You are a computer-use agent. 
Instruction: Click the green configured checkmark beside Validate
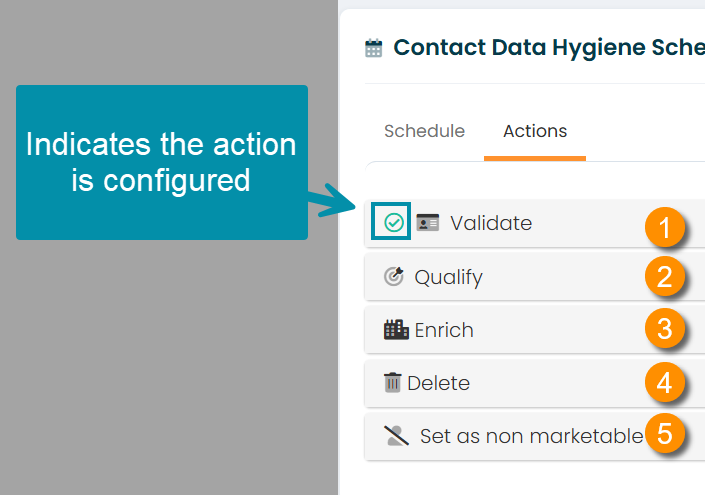coord(394,223)
